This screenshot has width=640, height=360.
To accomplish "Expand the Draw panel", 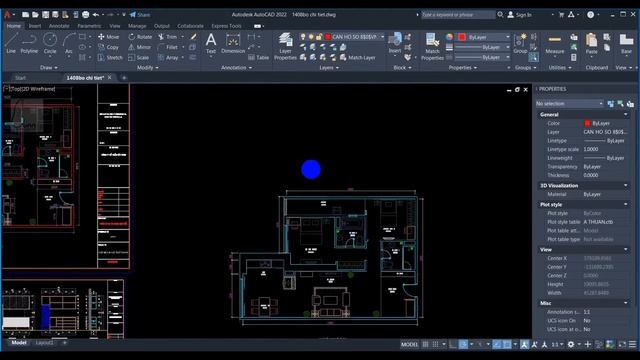I will 49,68.
